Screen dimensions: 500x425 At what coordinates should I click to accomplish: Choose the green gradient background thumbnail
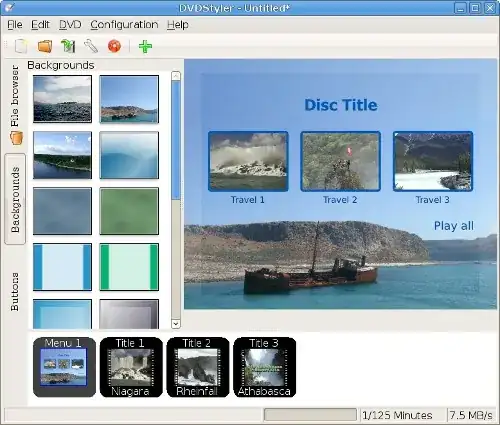pyautogui.click(x=129, y=211)
